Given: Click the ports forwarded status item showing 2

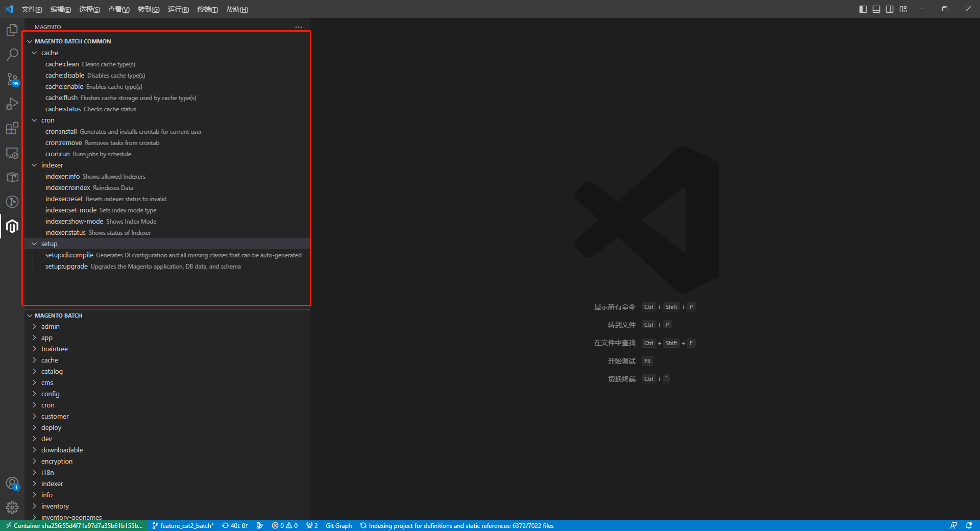Looking at the screenshot, I should tap(312, 525).
